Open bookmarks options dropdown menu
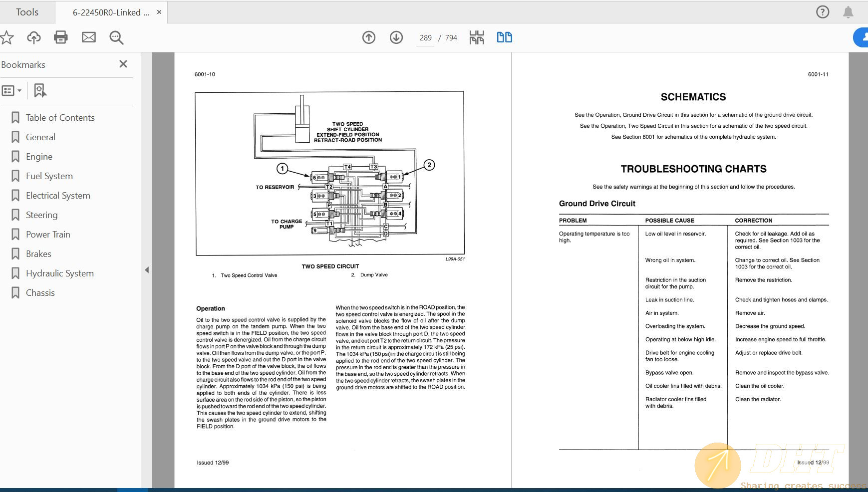The height and width of the screenshot is (492, 868). [11, 91]
